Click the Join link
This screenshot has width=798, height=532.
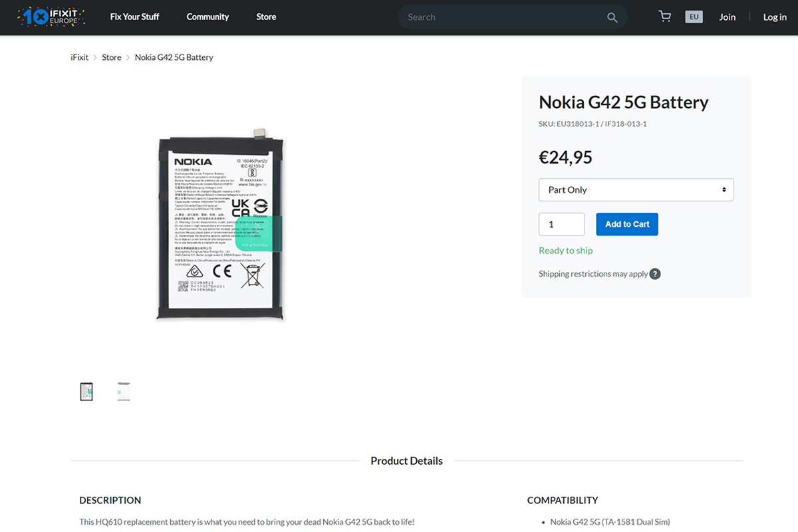point(727,17)
